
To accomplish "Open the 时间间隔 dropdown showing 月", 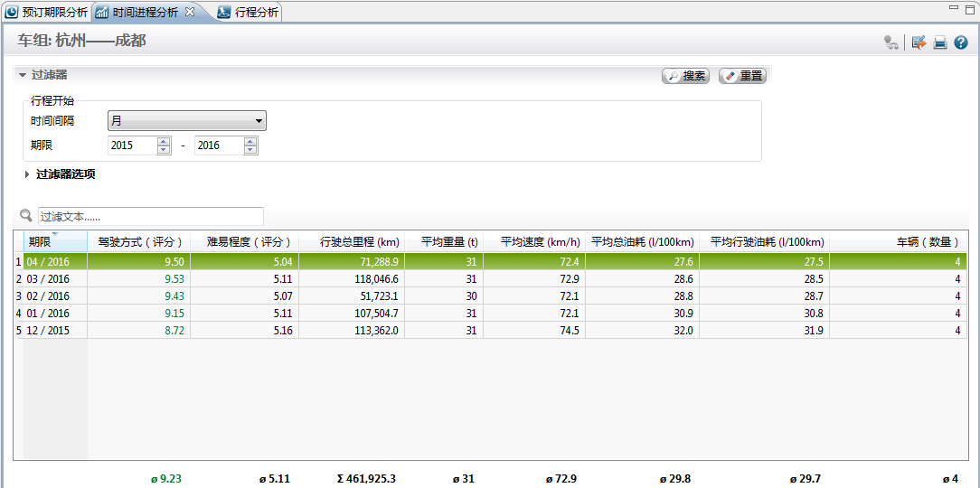I will [x=186, y=121].
